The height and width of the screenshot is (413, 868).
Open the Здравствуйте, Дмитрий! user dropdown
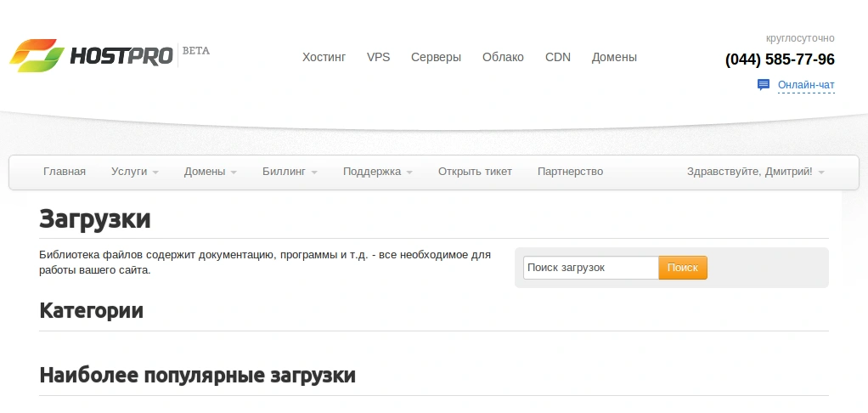pyautogui.click(x=756, y=172)
